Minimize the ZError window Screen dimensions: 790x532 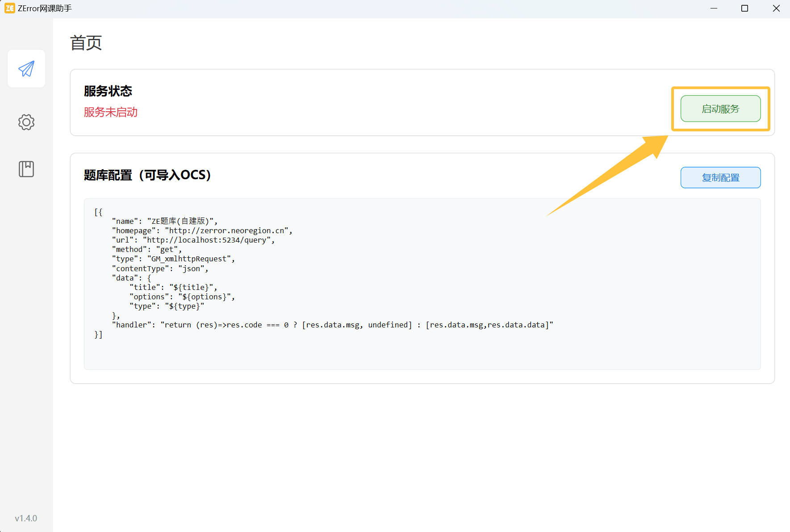714,8
